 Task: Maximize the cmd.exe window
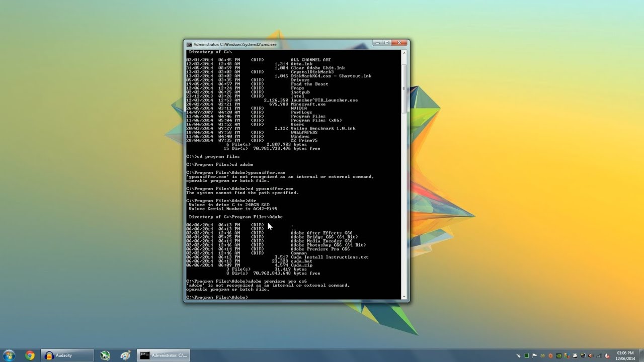click(x=387, y=43)
